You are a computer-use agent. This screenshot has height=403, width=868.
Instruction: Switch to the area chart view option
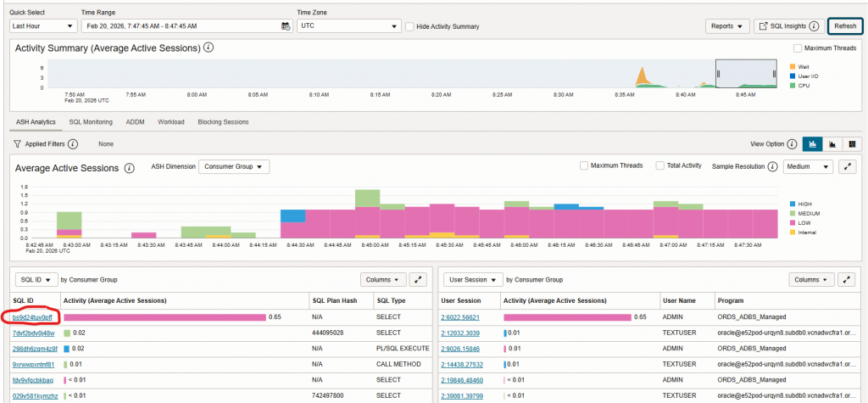coord(832,145)
